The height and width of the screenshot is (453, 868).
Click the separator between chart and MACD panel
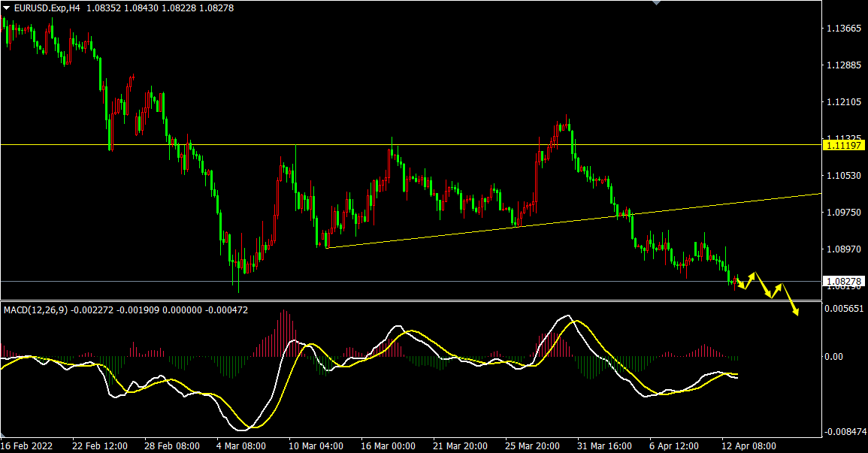point(410,300)
